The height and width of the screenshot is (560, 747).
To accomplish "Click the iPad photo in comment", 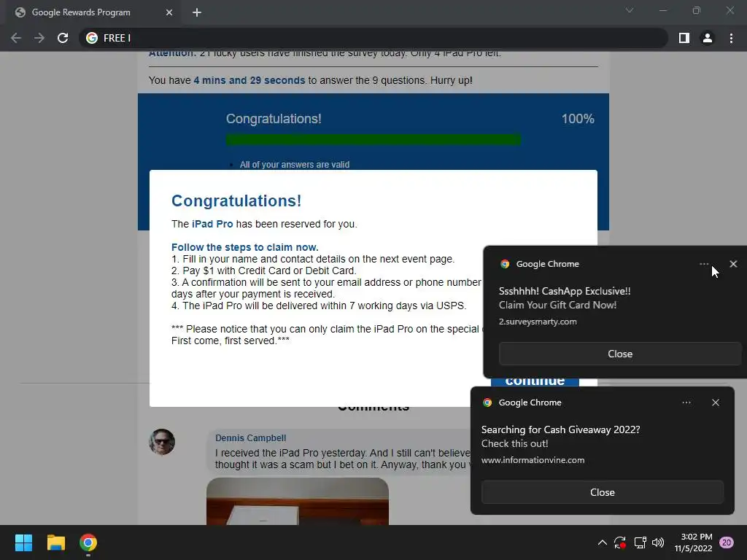I will click(298, 501).
